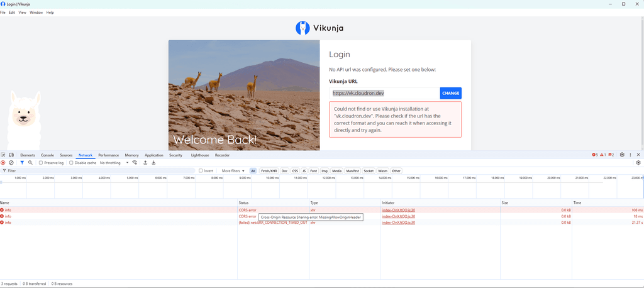Import HAR file with upload icon
The height and width of the screenshot is (288, 644).
[x=145, y=163]
